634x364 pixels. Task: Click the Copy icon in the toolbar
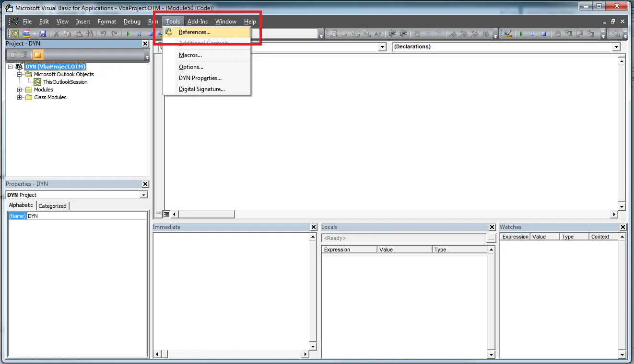[67, 34]
